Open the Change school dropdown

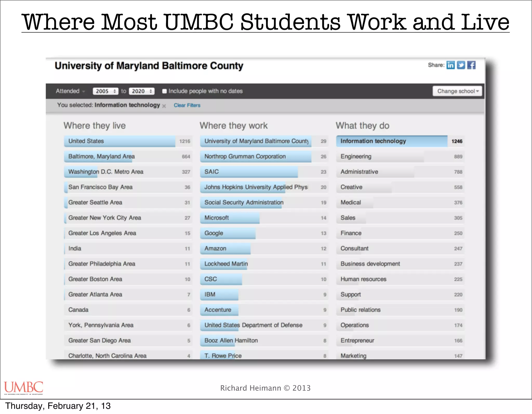click(457, 91)
